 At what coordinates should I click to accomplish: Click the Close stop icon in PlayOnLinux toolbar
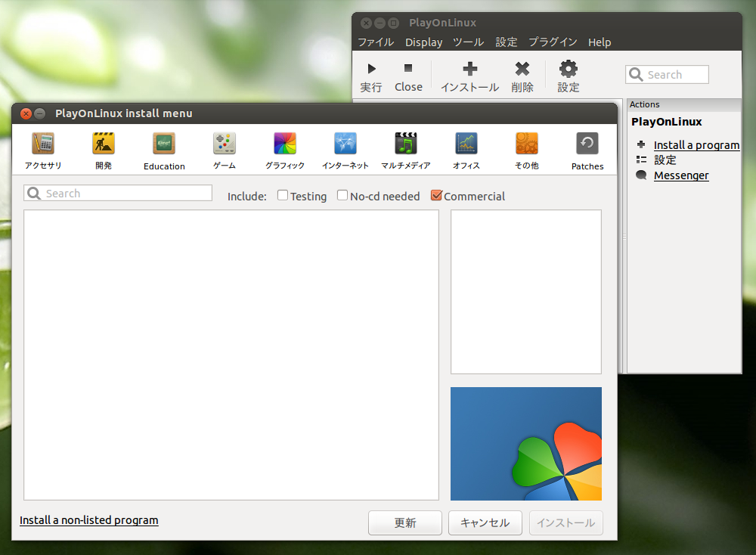point(408,68)
